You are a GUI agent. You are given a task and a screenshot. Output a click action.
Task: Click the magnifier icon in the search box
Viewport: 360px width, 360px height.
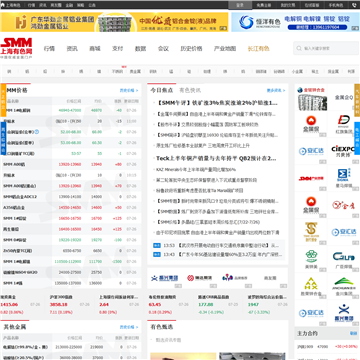[299, 48]
